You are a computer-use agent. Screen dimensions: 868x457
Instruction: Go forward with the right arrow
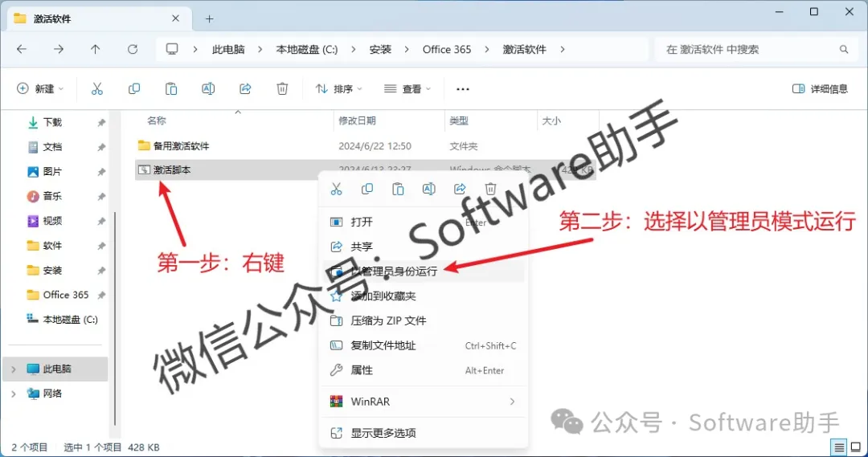[x=59, y=49]
